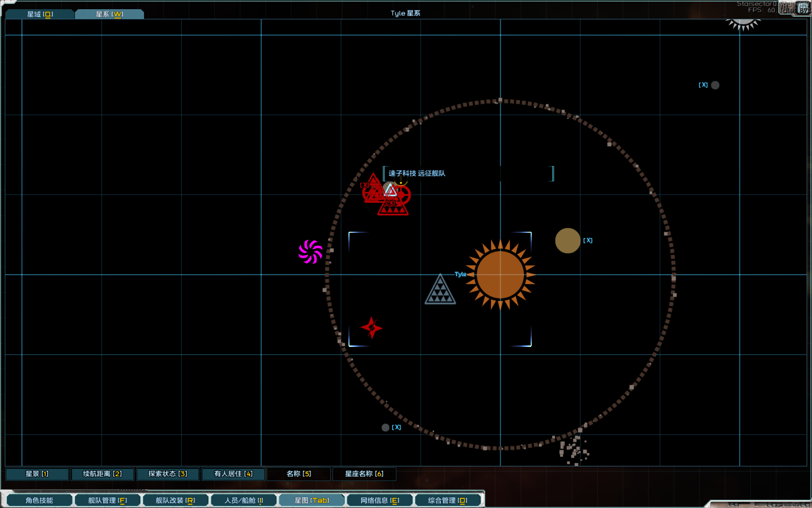
Task: Switch to the 星域 [Q] tab
Action: (x=40, y=14)
